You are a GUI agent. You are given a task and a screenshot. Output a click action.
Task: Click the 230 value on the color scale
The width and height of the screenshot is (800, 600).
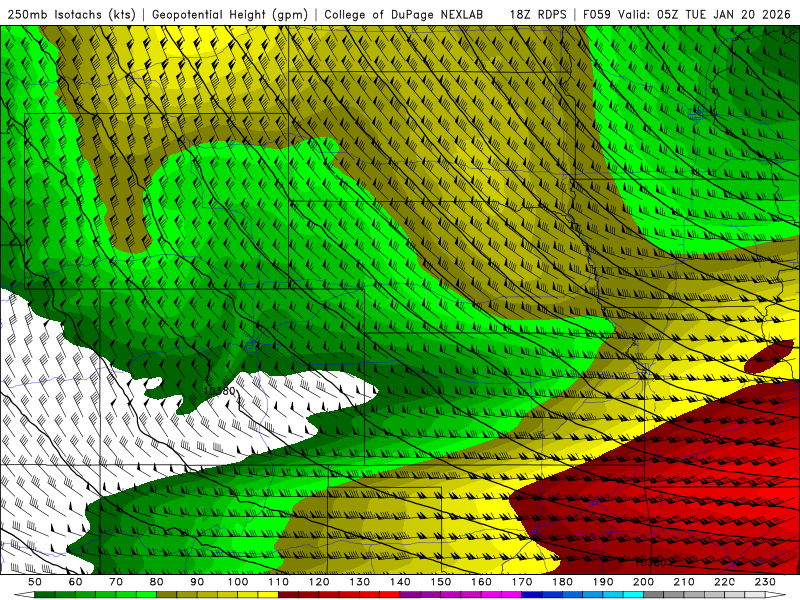[x=765, y=582]
